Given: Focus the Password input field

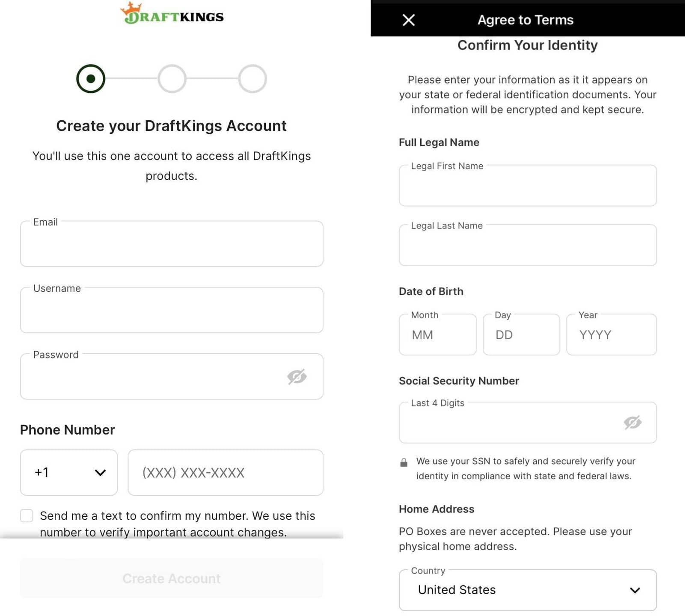Looking at the screenshot, I should coord(172,376).
